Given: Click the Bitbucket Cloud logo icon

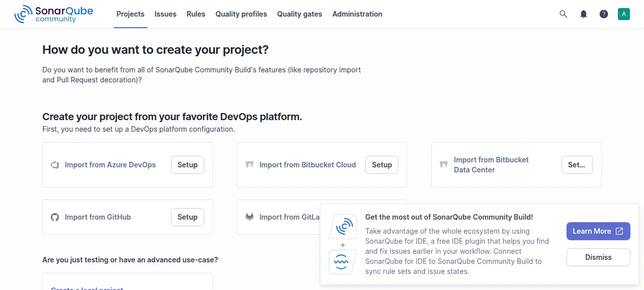Looking at the screenshot, I should (250, 165).
